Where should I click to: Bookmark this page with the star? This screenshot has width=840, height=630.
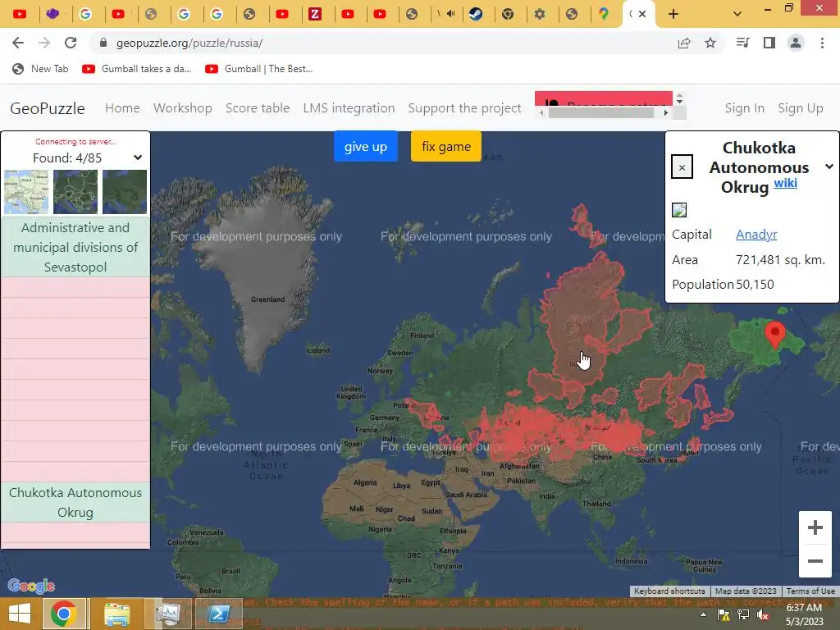[710, 43]
